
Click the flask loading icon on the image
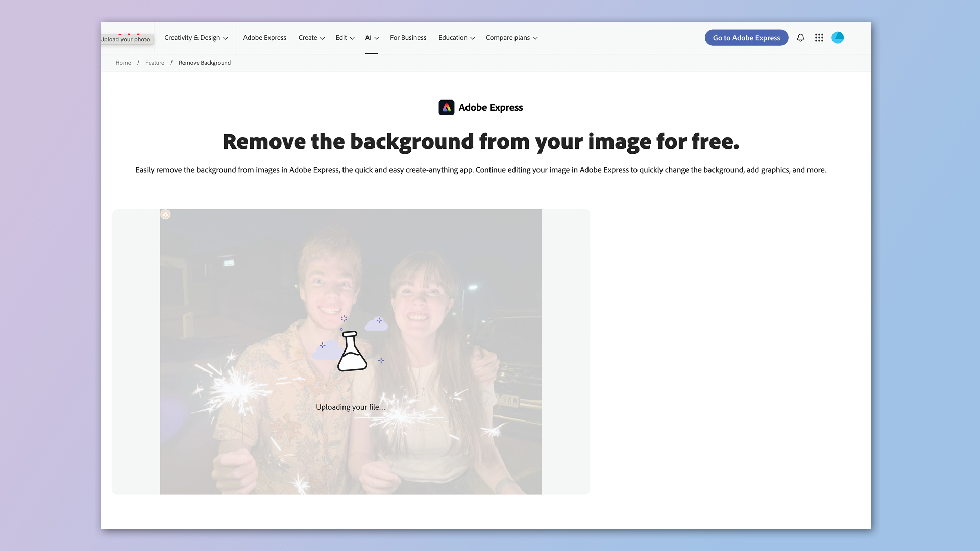351,351
